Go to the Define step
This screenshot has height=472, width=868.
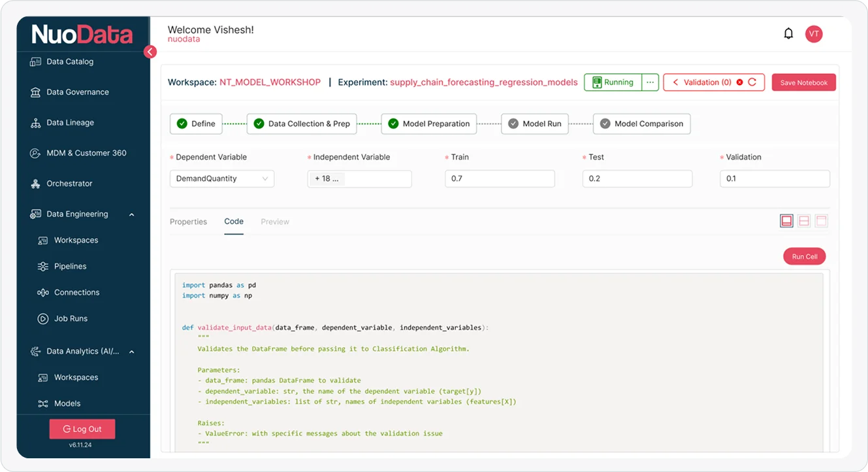click(196, 124)
